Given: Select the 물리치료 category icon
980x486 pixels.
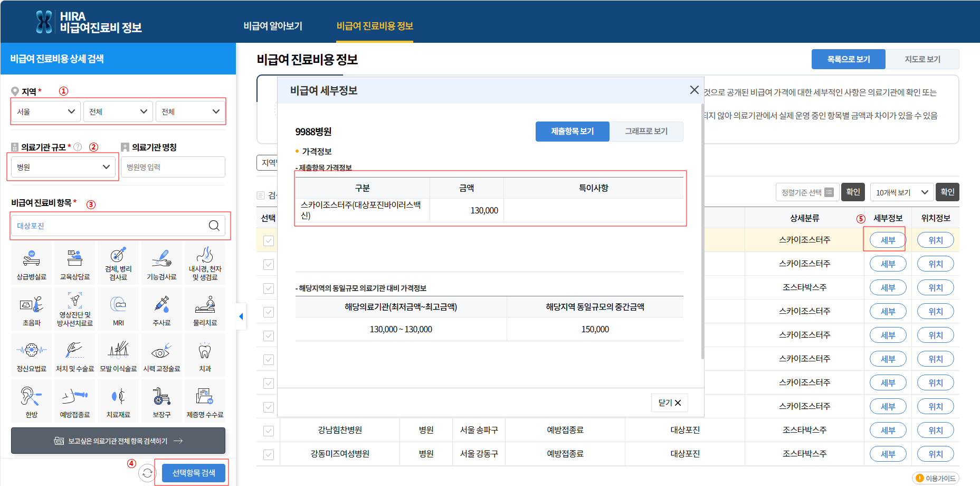Looking at the screenshot, I should [x=205, y=310].
